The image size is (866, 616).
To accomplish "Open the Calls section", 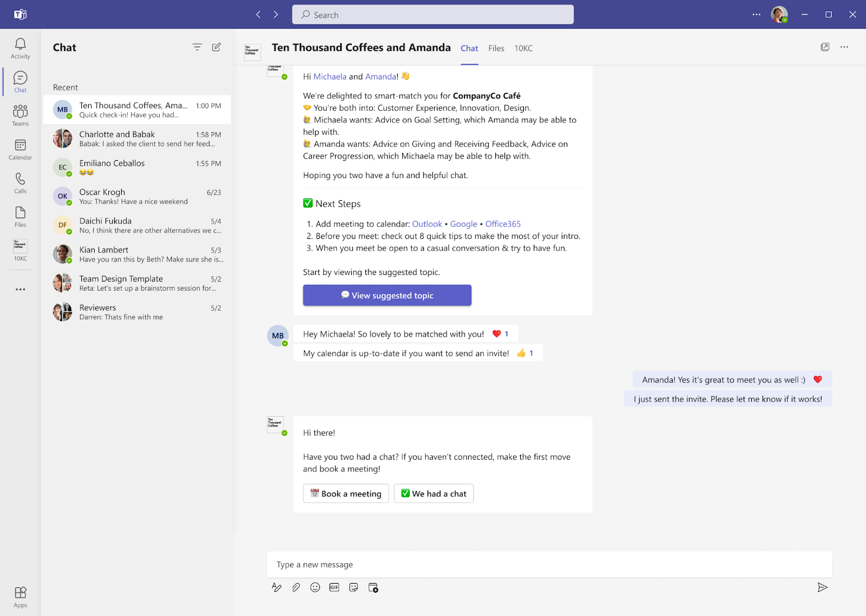I will tap(20, 183).
